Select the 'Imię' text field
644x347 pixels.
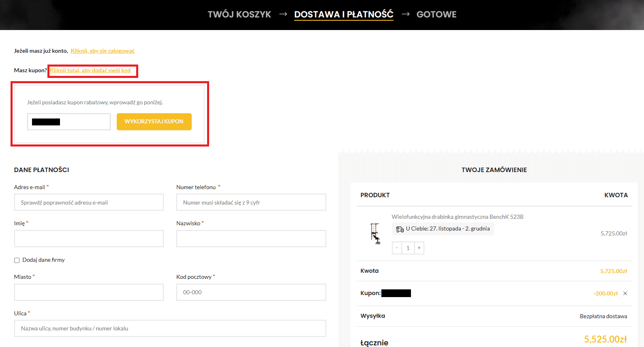[x=89, y=239]
